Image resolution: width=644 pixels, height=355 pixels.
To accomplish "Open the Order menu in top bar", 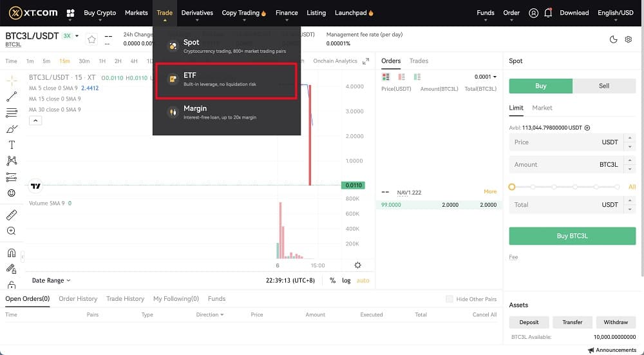I will pos(511,13).
